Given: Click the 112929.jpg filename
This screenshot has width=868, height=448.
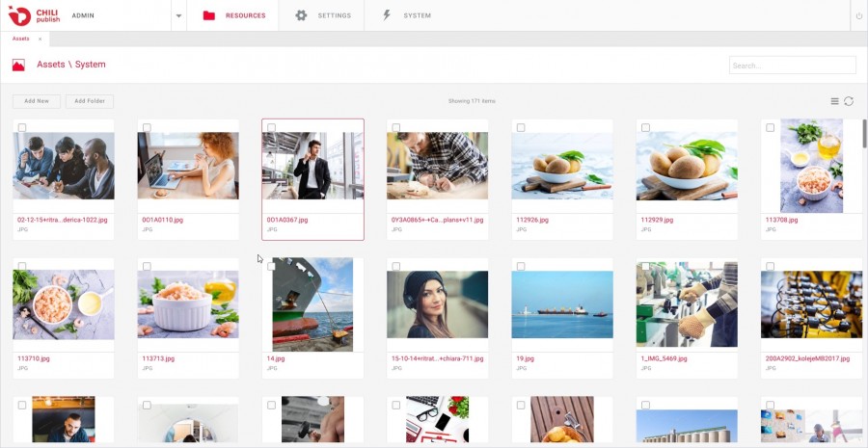Looking at the screenshot, I should [657, 220].
